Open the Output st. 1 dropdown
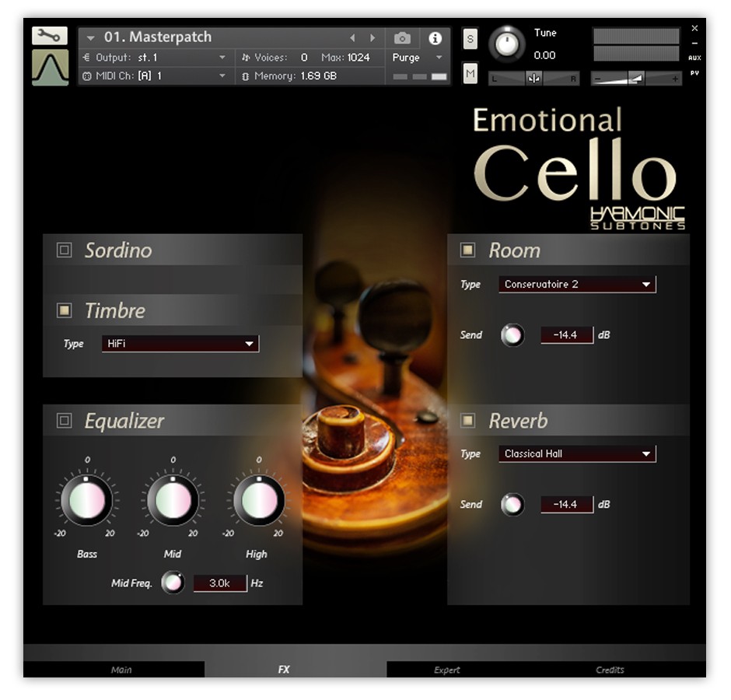The image size is (731, 700). coord(154,58)
